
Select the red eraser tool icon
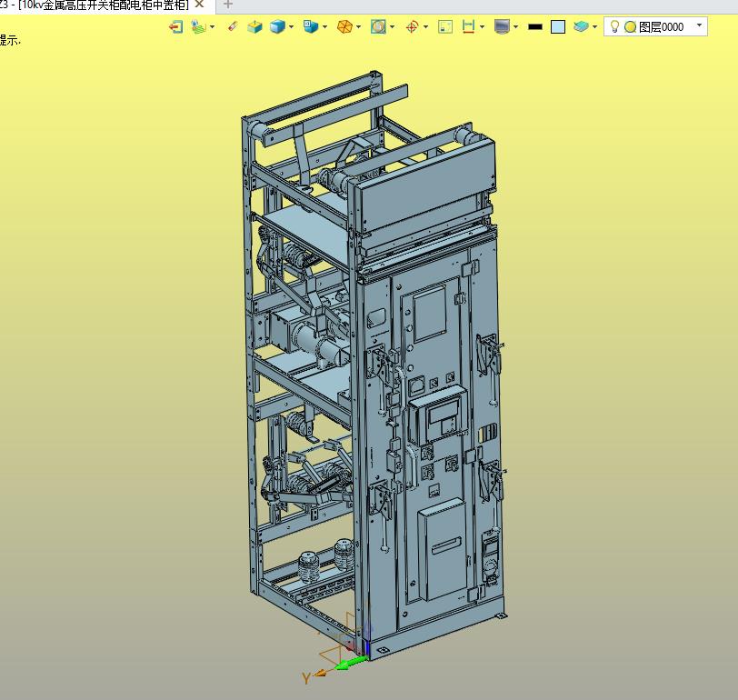coord(232,27)
